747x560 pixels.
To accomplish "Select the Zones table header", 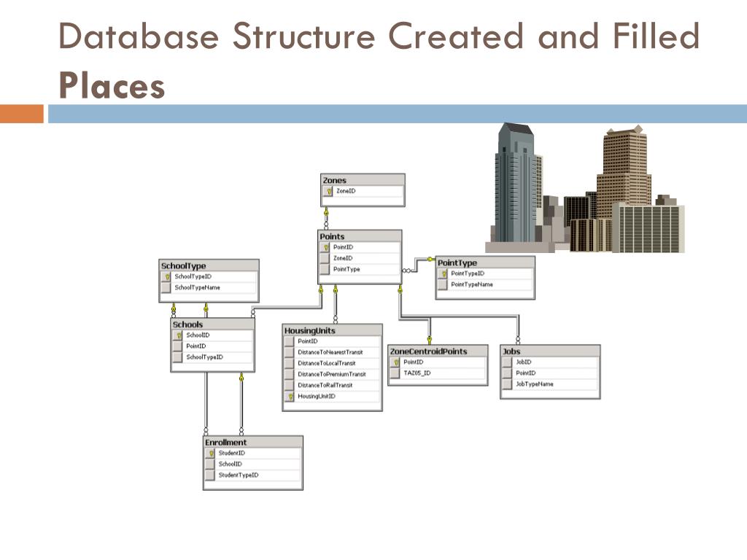I will point(363,181).
